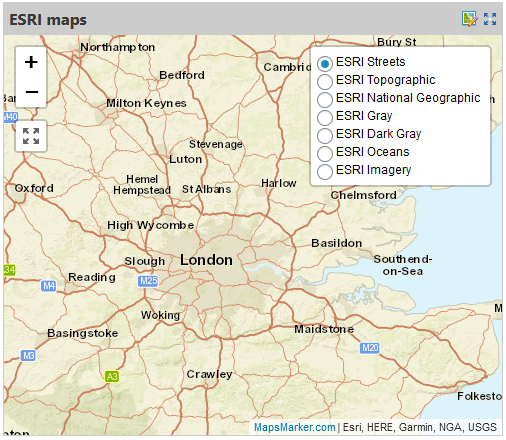Screen dimensions: 506x440
Task: Click the London label on the map
Action: [x=206, y=260]
